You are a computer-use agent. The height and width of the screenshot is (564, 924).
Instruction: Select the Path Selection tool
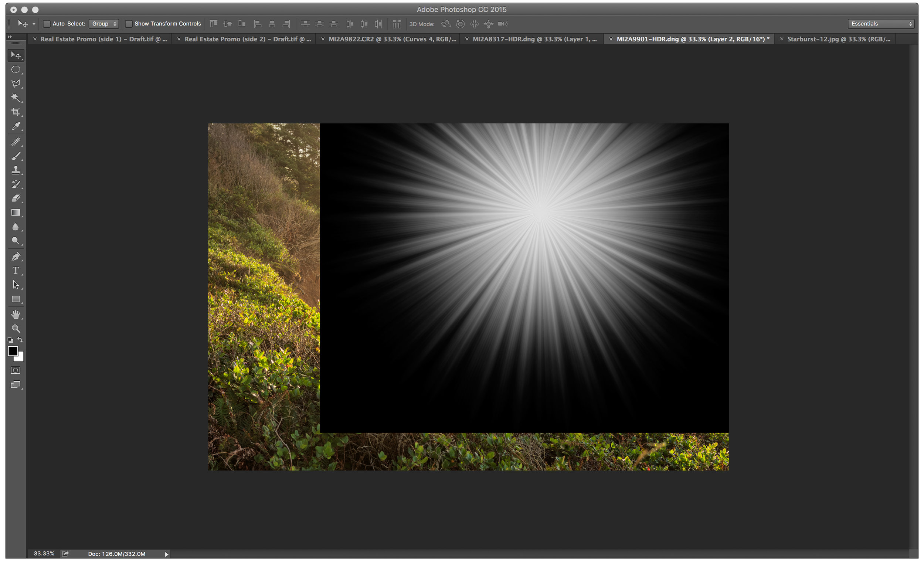16,285
